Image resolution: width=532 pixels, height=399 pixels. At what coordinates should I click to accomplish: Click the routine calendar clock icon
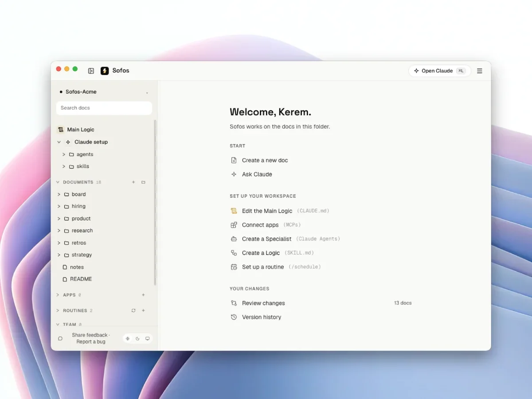(x=234, y=267)
